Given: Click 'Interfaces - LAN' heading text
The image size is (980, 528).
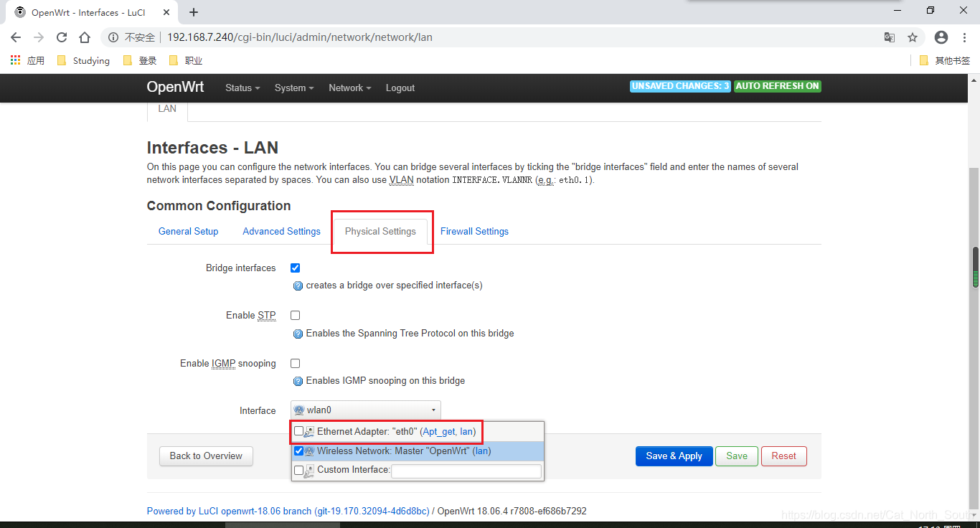Looking at the screenshot, I should click(212, 148).
